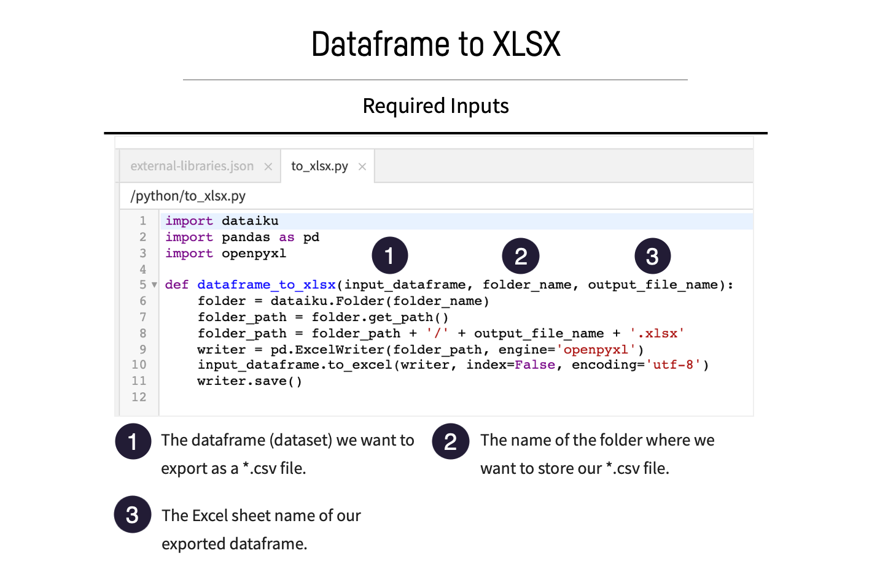This screenshot has width=888, height=588.
Task: Close the to_xlsx.py tab
Action: [x=362, y=167]
